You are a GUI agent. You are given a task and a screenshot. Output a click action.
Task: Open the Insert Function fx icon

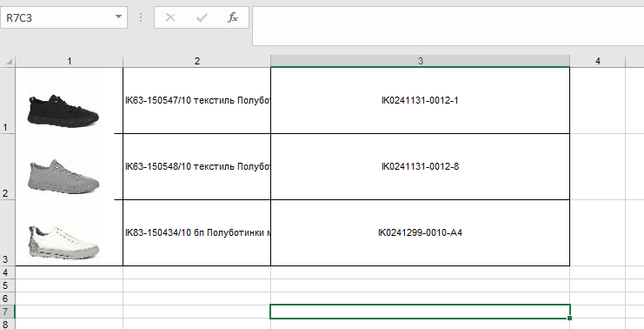point(233,17)
